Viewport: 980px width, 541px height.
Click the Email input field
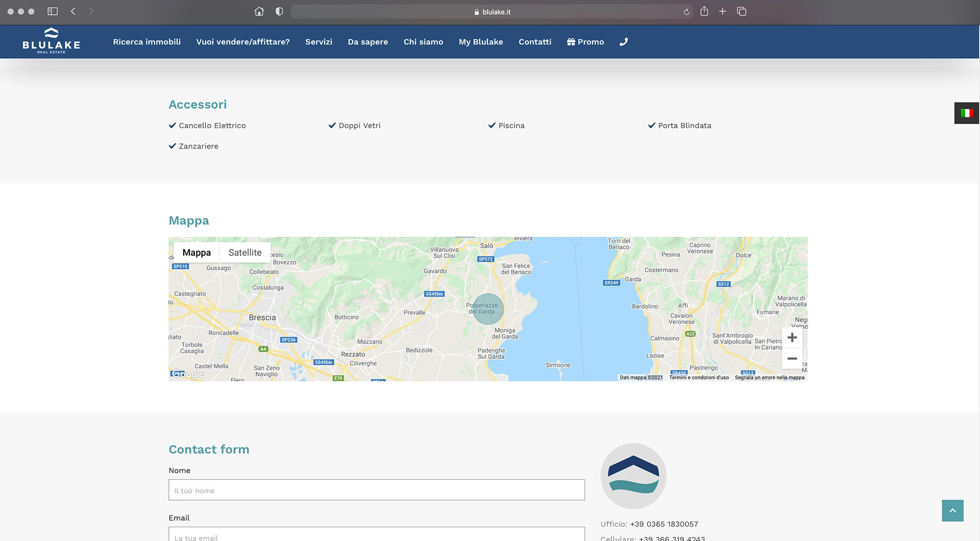pyautogui.click(x=377, y=534)
